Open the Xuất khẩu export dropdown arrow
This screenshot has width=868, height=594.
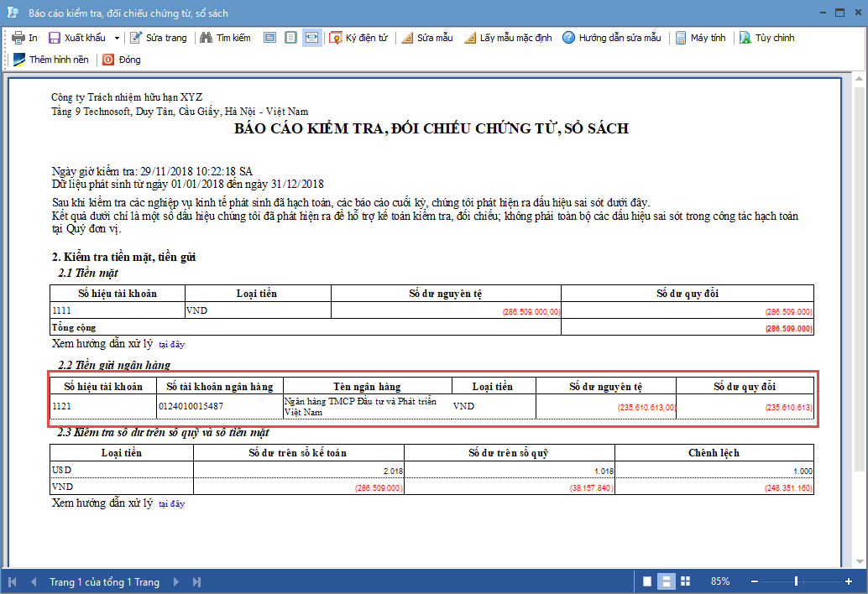tap(117, 39)
